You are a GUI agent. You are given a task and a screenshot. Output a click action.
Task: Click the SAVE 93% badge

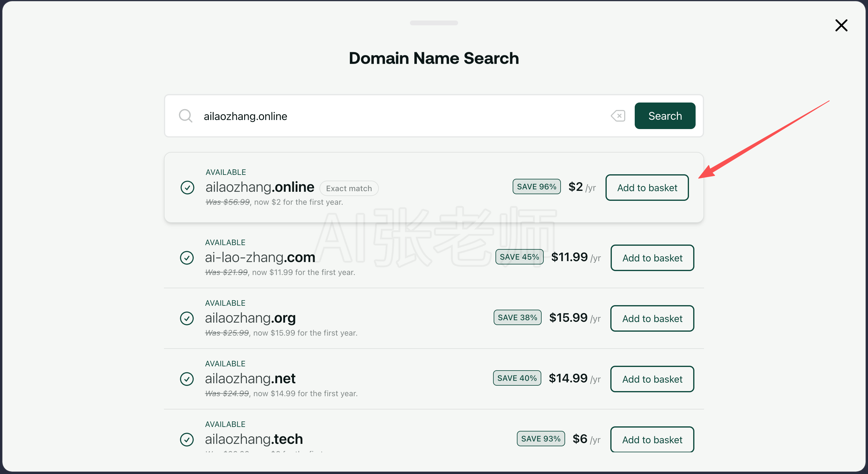click(x=540, y=439)
